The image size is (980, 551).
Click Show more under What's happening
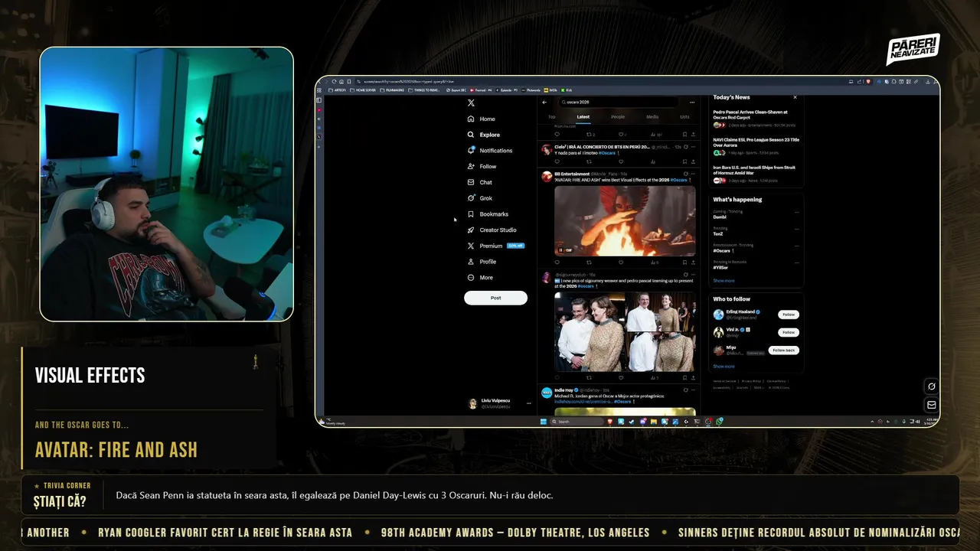(x=724, y=281)
